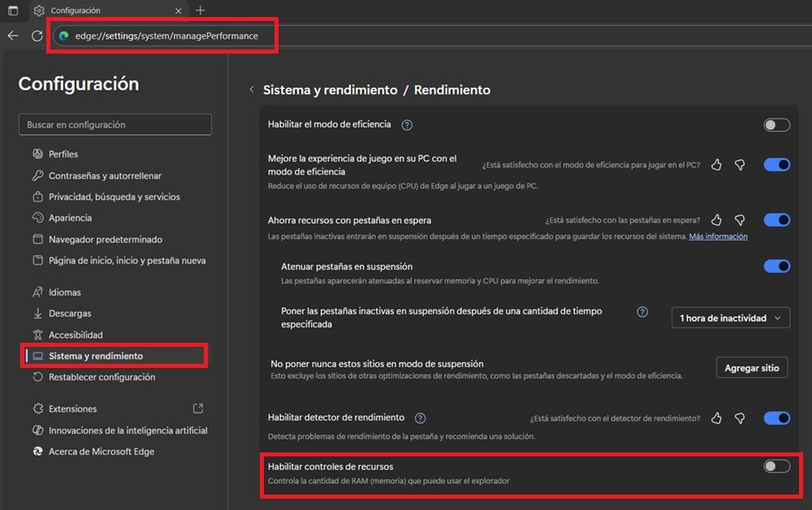The width and height of the screenshot is (812, 510).
Task: Enable the modo de eficiencia toggle
Action: [776, 125]
